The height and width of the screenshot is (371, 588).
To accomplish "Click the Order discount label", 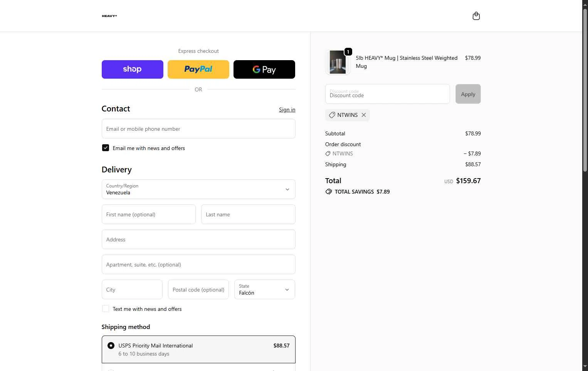I will tap(343, 144).
